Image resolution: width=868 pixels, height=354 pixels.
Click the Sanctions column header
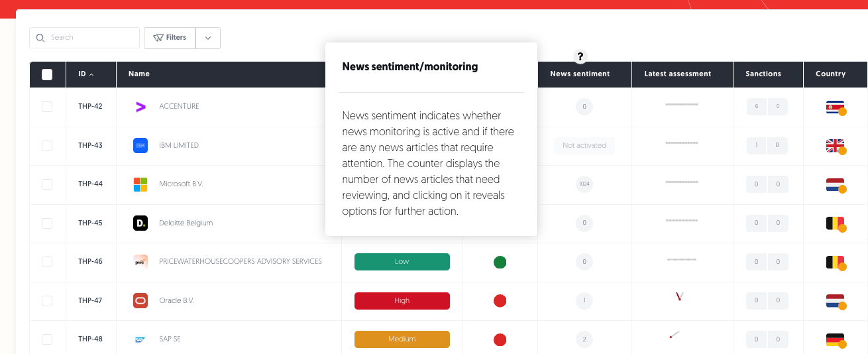click(x=763, y=74)
